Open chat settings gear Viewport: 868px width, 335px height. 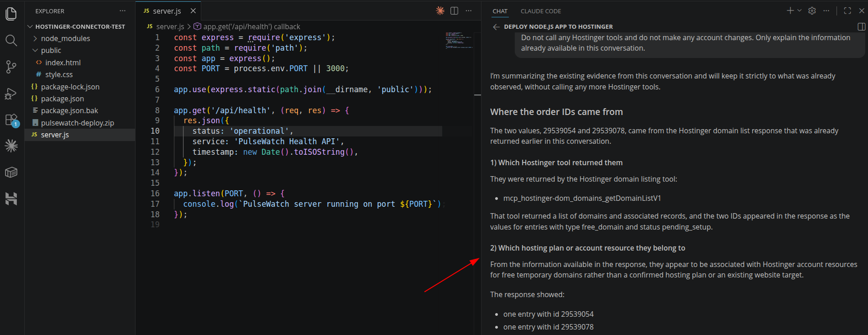click(812, 10)
